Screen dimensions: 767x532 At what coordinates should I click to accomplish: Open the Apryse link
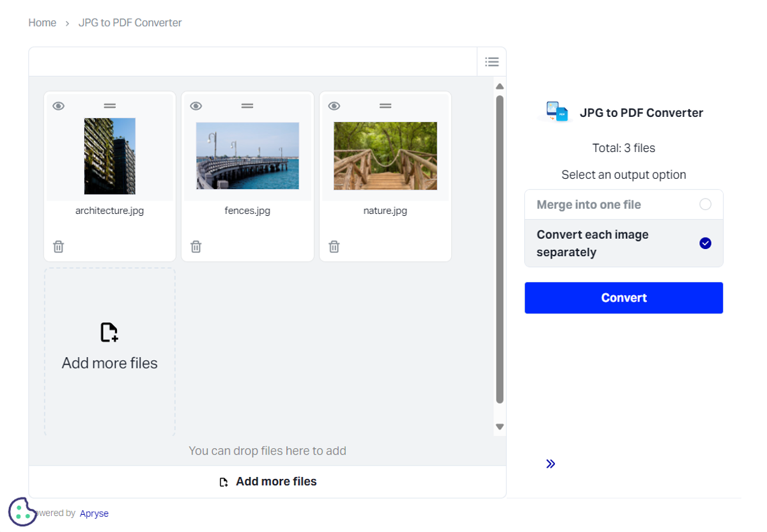click(94, 513)
